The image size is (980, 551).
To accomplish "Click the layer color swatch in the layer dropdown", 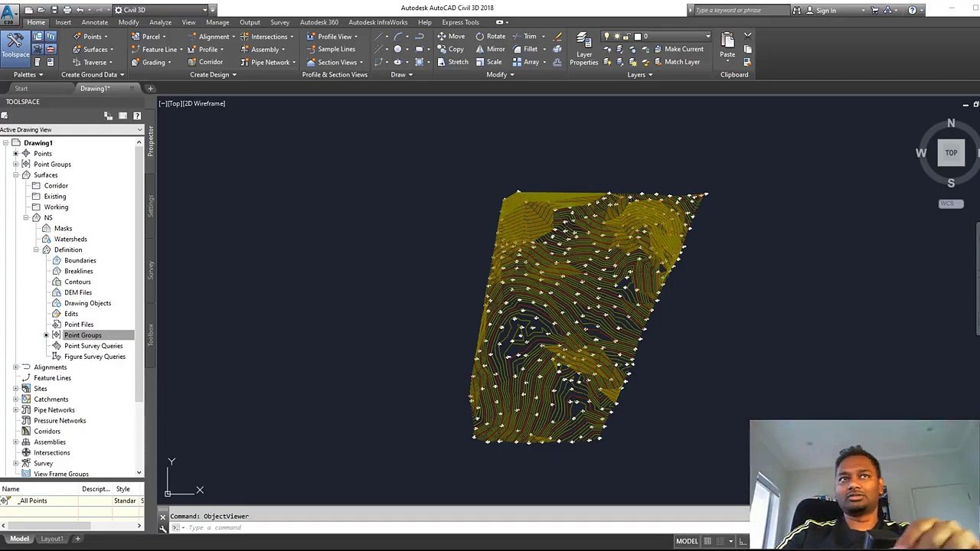I will pyautogui.click(x=638, y=37).
